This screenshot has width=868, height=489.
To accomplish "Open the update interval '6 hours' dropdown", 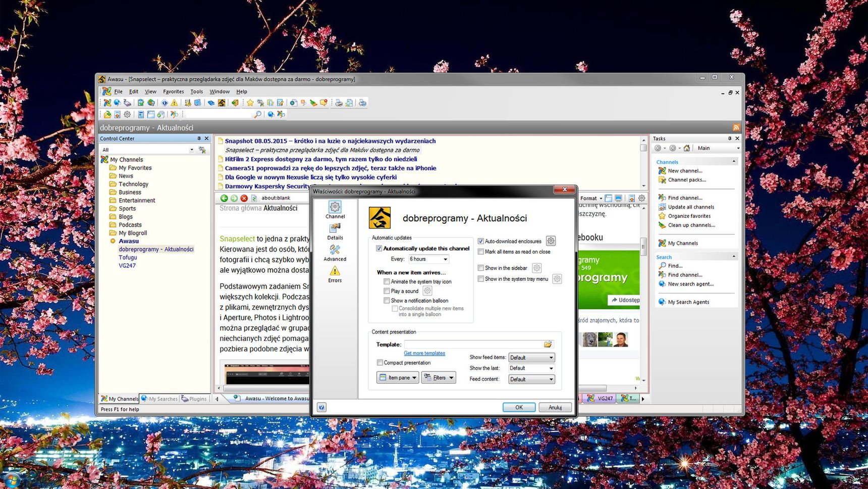I will point(428,259).
